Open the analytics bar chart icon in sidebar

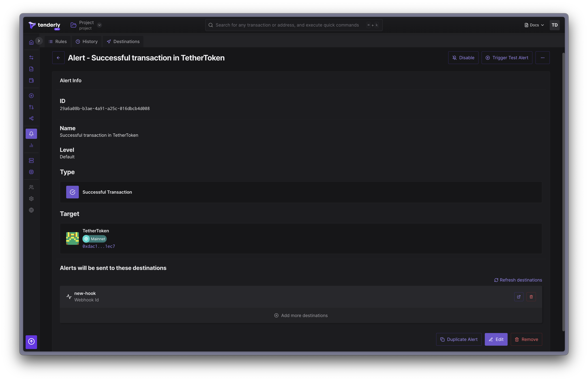pyautogui.click(x=31, y=145)
